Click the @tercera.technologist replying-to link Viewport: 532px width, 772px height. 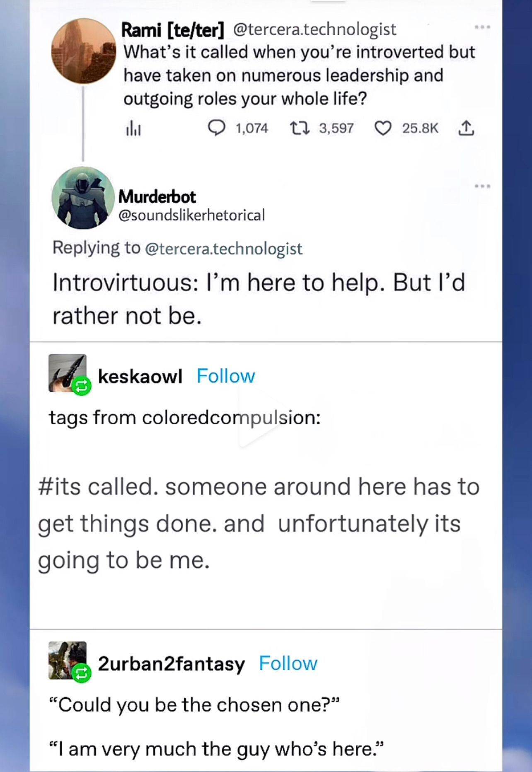click(x=223, y=248)
